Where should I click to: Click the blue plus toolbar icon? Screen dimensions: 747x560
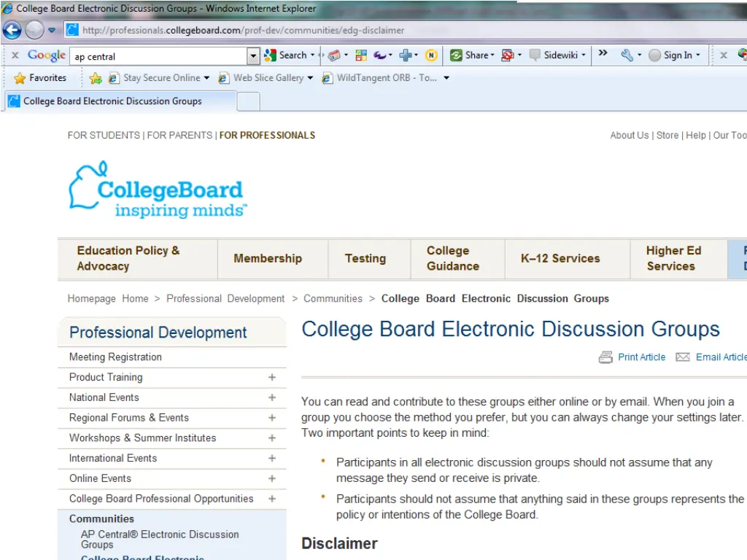coord(406,55)
